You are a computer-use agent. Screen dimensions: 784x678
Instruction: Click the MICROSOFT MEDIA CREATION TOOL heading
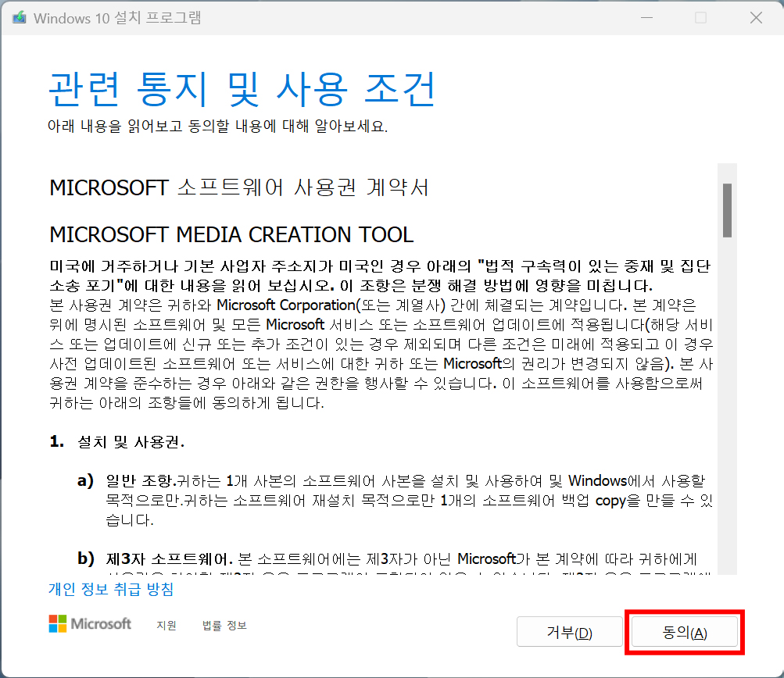click(231, 234)
